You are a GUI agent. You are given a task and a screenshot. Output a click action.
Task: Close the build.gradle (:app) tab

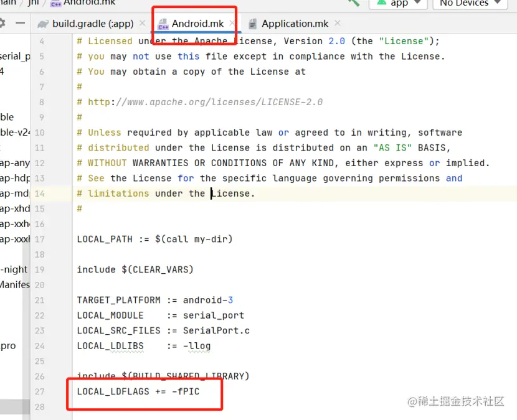tap(142, 24)
